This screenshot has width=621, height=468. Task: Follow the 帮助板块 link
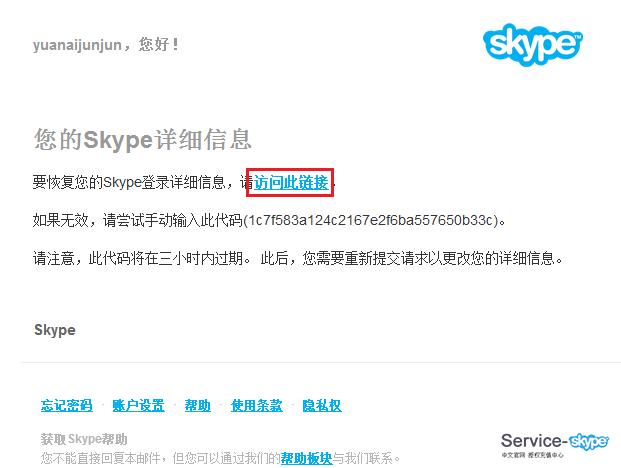[306, 458]
